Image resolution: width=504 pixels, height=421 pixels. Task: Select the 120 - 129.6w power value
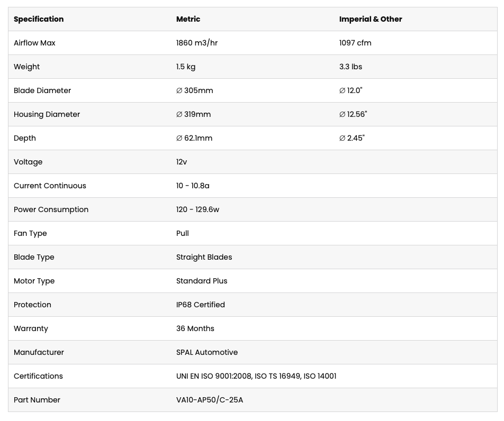tap(197, 209)
